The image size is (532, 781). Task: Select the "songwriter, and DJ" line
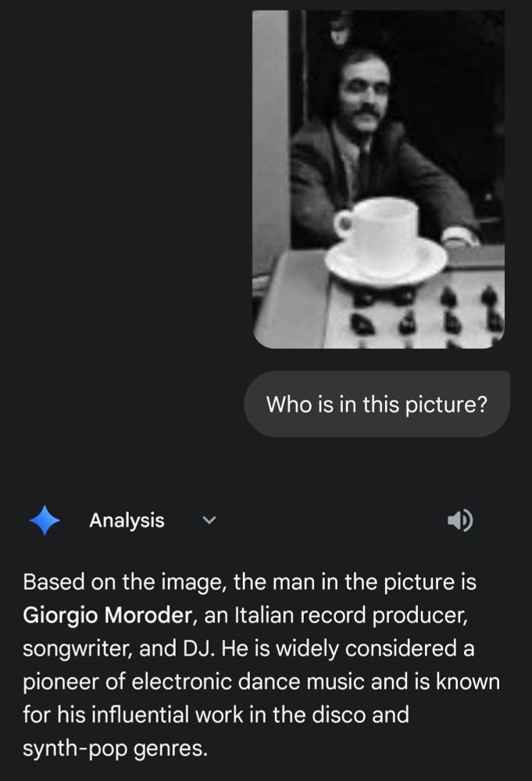[119, 648]
